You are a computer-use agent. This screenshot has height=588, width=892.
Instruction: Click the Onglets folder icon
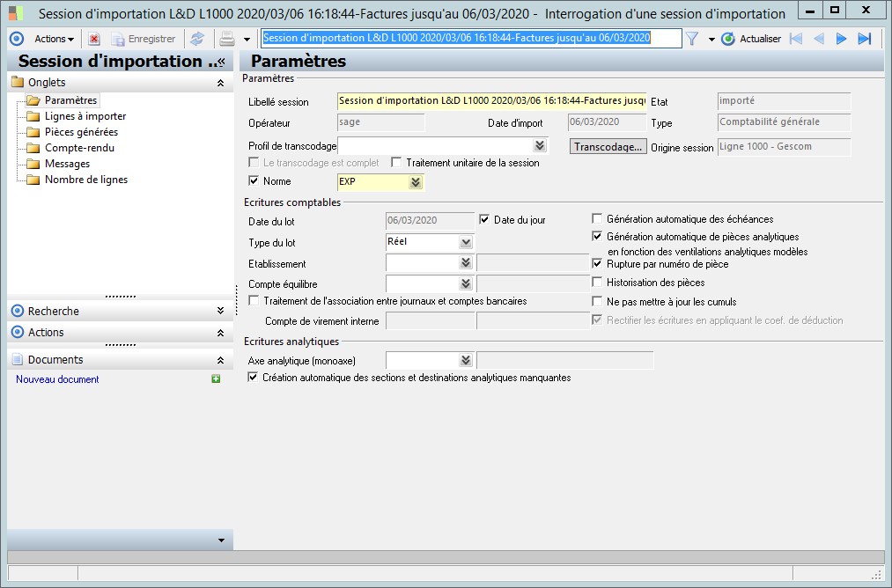18,82
